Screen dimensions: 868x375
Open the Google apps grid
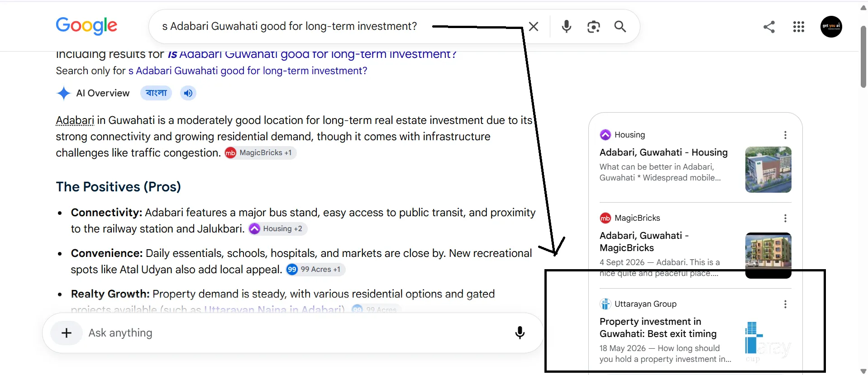799,27
